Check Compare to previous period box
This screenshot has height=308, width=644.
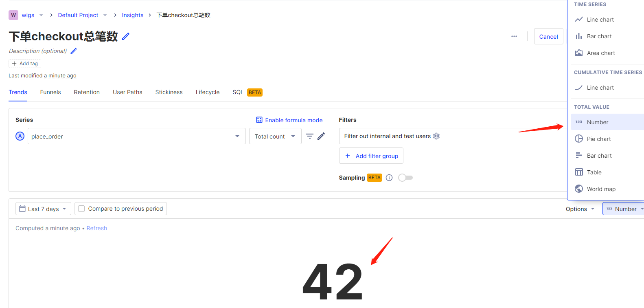(x=81, y=209)
